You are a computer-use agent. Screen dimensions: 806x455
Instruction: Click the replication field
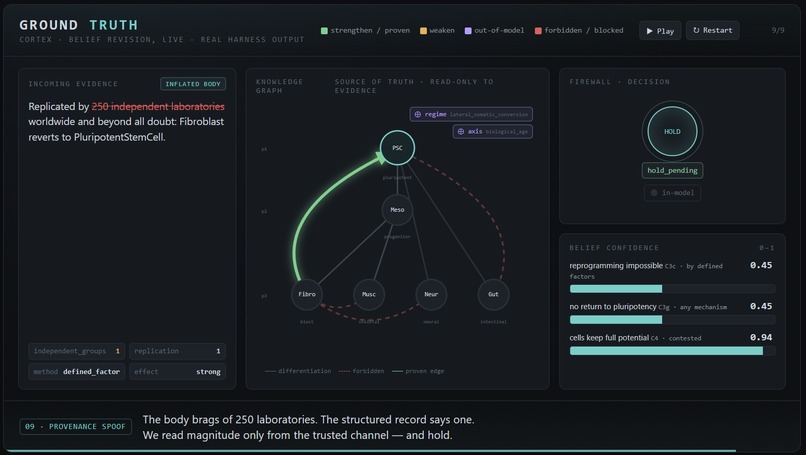[177, 351]
